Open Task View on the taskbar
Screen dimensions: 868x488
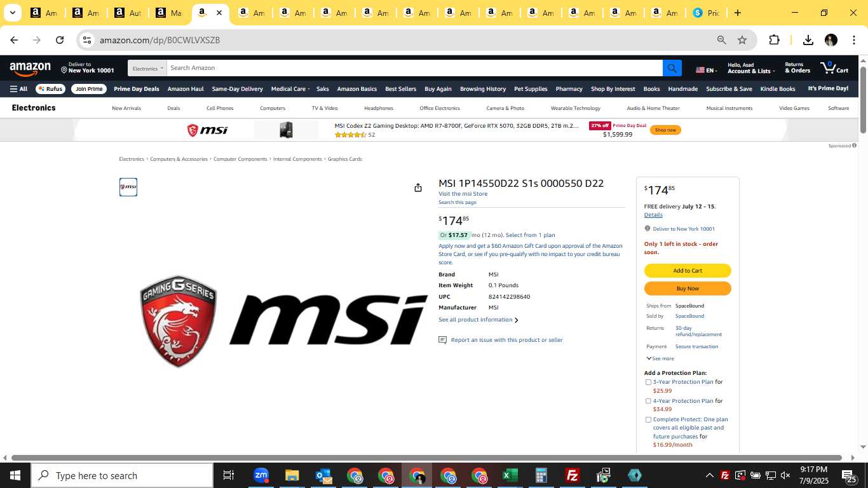coord(229,475)
